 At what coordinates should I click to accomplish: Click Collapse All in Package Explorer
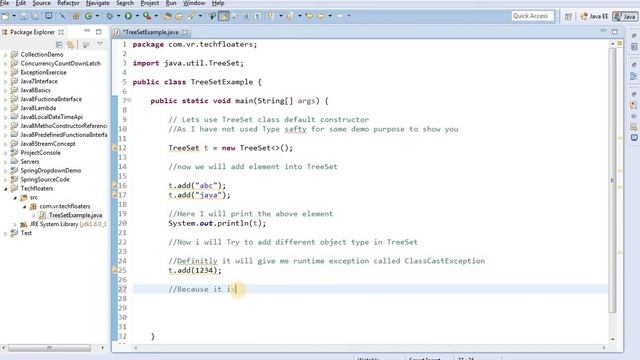point(59,44)
